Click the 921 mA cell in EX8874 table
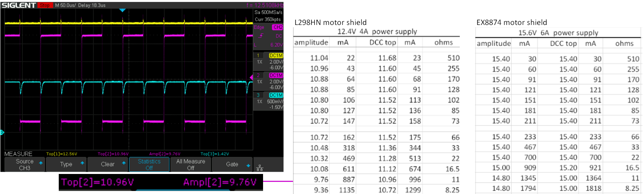The height and width of the screenshot is (194, 644). click(595, 168)
